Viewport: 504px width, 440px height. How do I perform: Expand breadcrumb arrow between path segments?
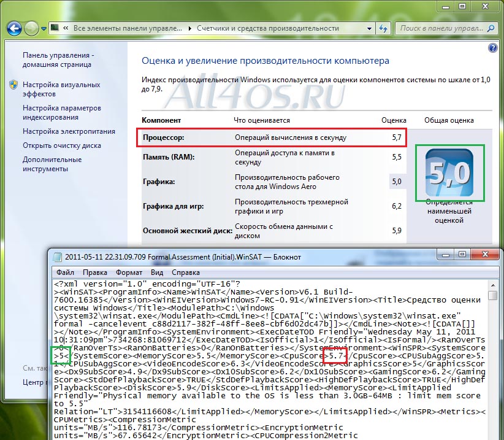coord(189,29)
